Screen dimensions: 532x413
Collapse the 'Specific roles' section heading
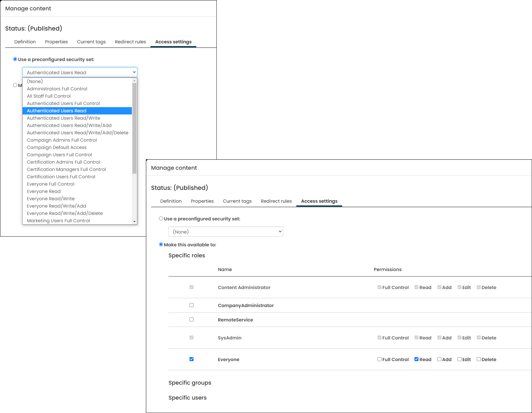(187, 255)
